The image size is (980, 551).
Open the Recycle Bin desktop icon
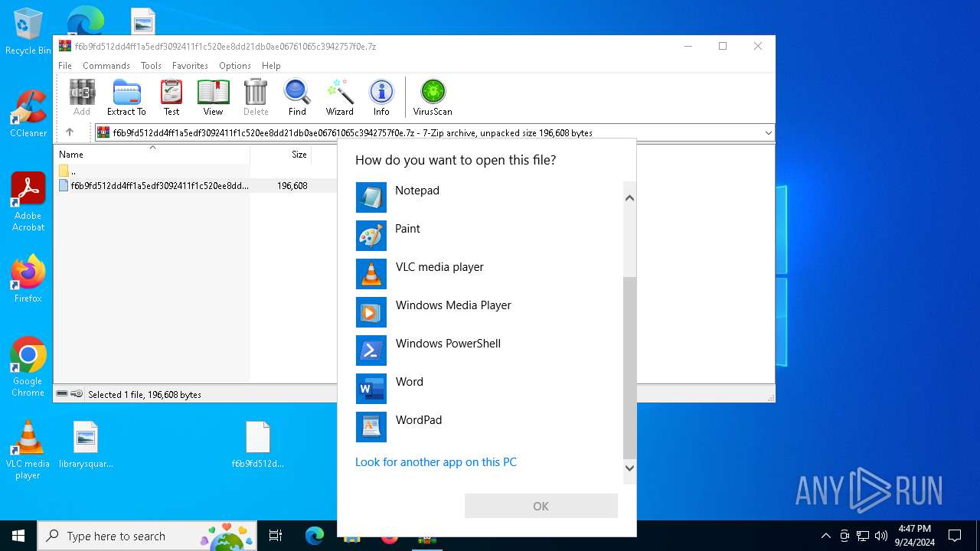(x=28, y=31)
